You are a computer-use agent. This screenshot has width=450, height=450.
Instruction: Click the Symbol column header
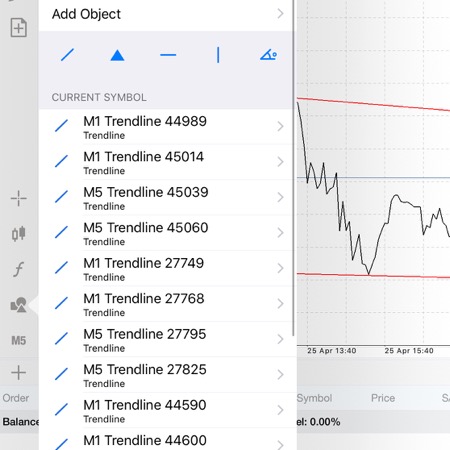point(314,398)
